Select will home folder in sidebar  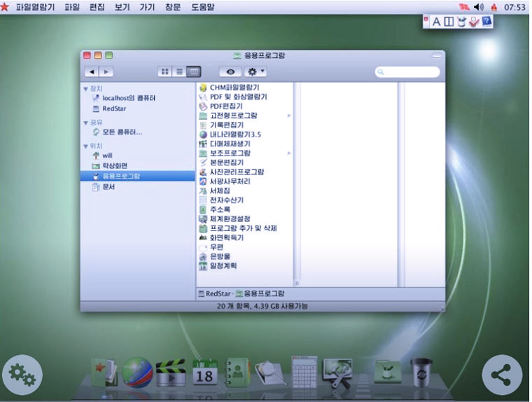[x=102, y=155]
